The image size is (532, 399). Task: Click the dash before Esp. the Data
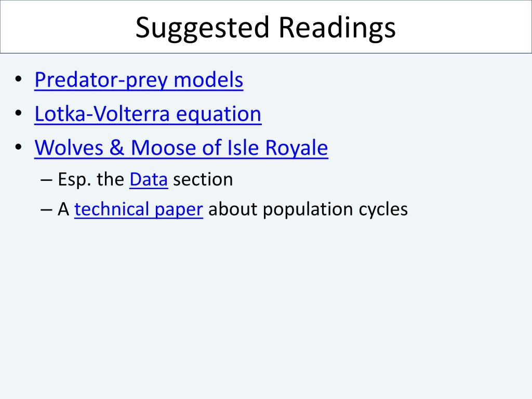(x=46, y=180)
